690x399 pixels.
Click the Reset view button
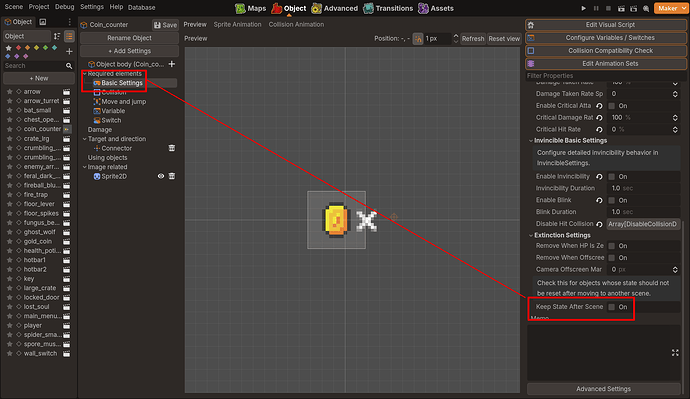[504, 39]
